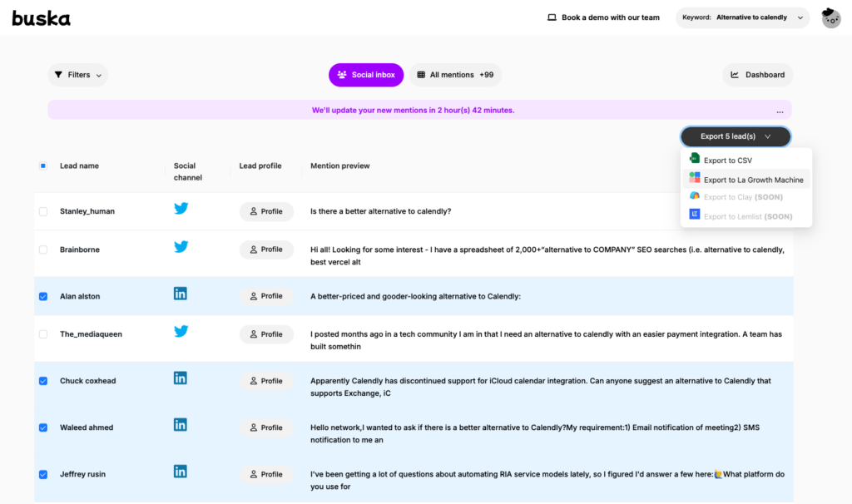Click the chart icon on Dashboard button
This screenshot has height=504, width=852.
point(735,75)
